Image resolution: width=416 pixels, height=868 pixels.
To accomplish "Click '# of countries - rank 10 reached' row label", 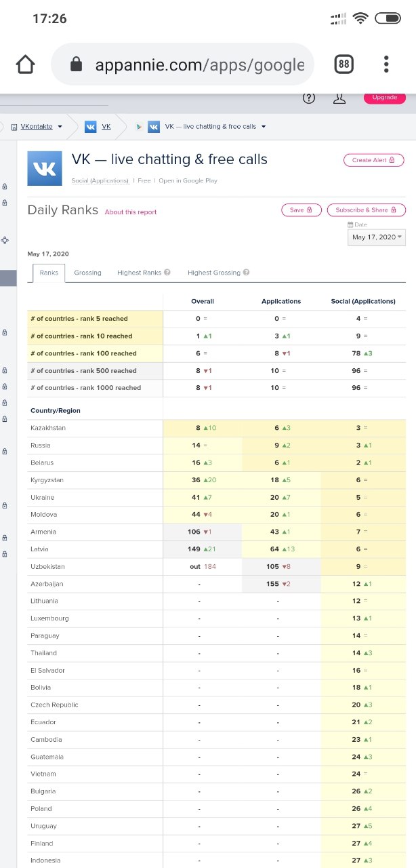I will [81, 336].
